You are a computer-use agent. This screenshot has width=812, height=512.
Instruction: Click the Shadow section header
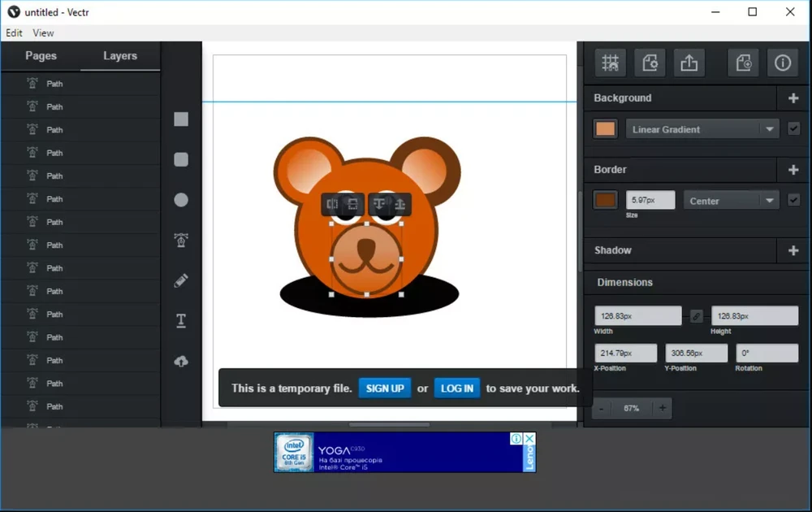point(612,250)
